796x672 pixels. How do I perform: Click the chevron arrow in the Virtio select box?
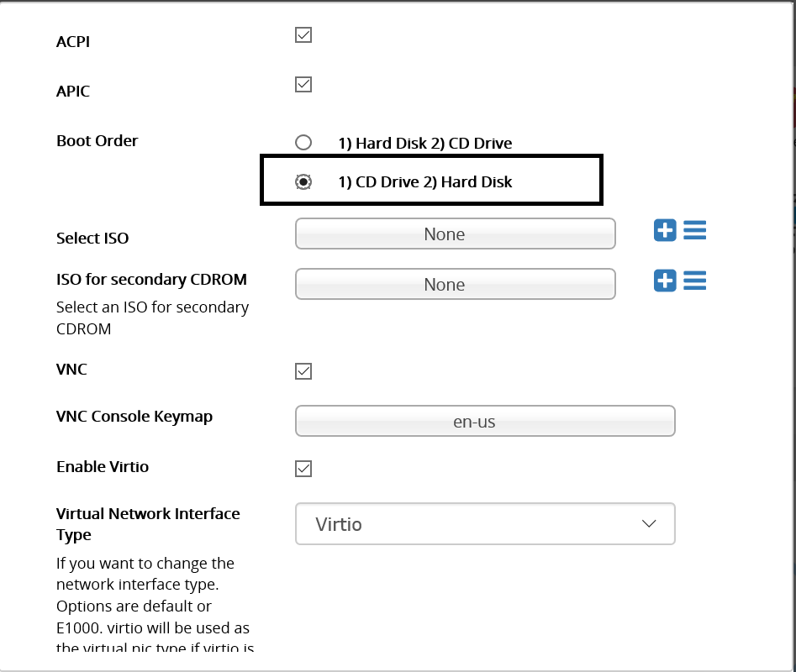click(649, 523)
